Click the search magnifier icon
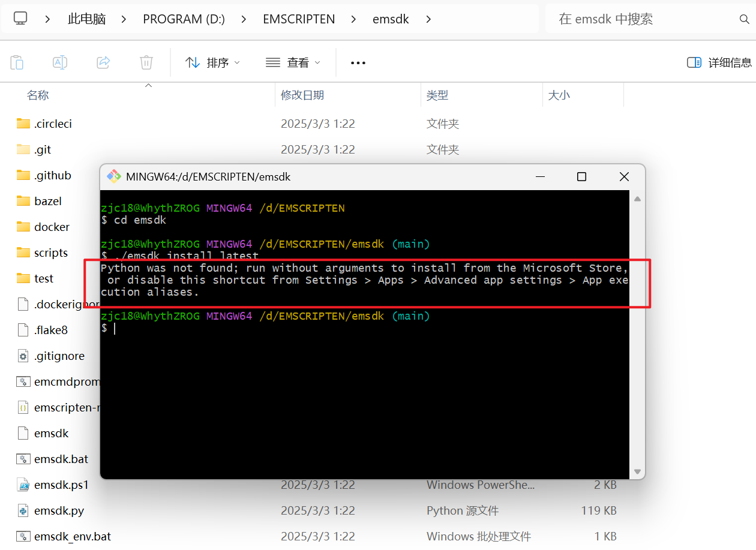Image resolution: width=756 pixels, height=550 pixels. pos(745,19)
